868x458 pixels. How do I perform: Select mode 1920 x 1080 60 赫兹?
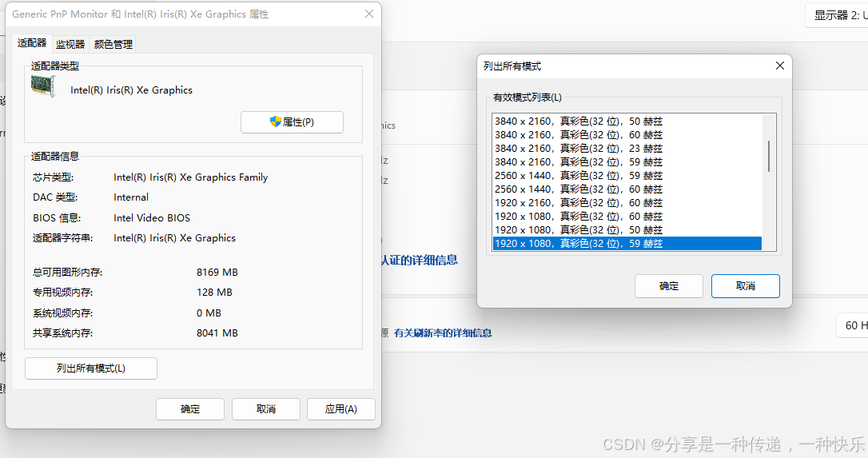point(627,217)
